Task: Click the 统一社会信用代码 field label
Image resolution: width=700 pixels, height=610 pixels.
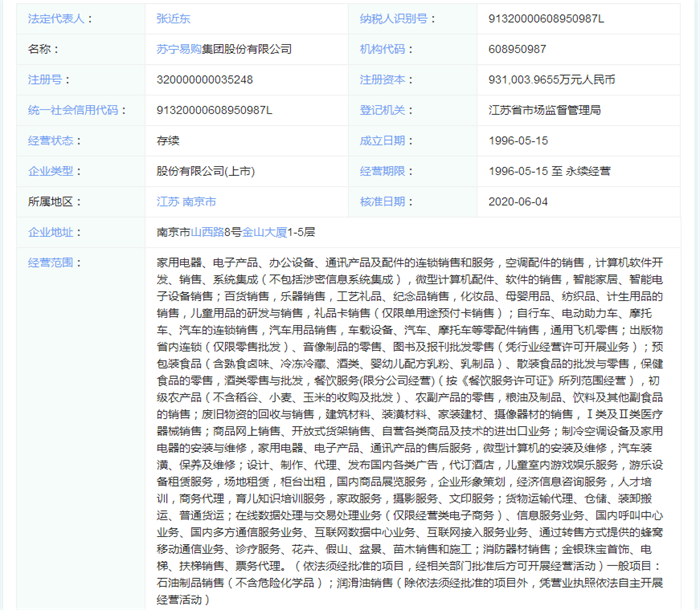Action: point(73,109)
